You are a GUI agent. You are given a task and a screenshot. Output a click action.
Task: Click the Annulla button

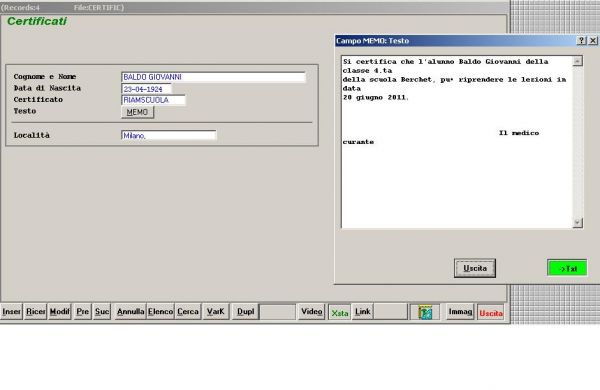point(130,312)
